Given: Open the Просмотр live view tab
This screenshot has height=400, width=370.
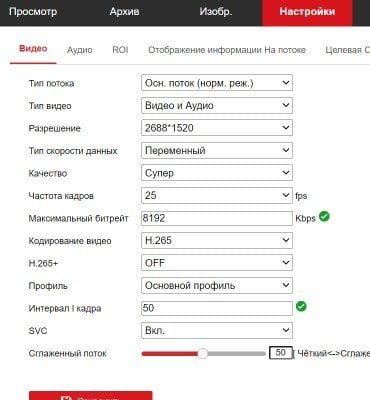Looking at the screenshot, I should pyautogui.click(x=33, y=12).
